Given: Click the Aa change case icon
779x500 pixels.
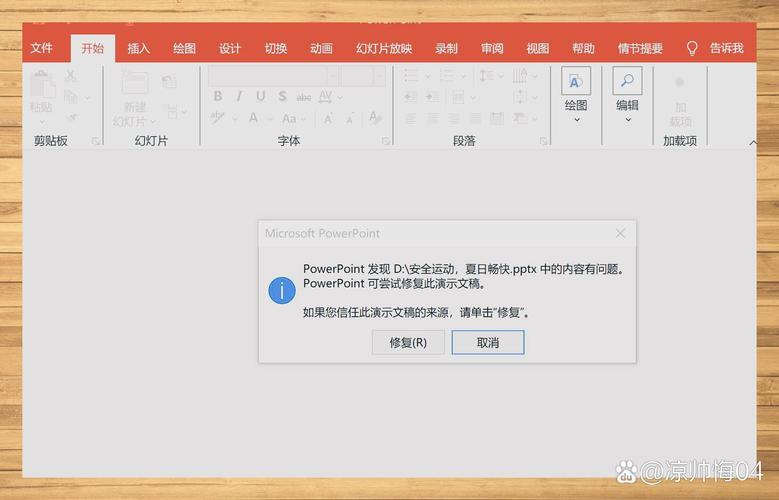Looking at the screenshot, I should click(x=289, y=119).
